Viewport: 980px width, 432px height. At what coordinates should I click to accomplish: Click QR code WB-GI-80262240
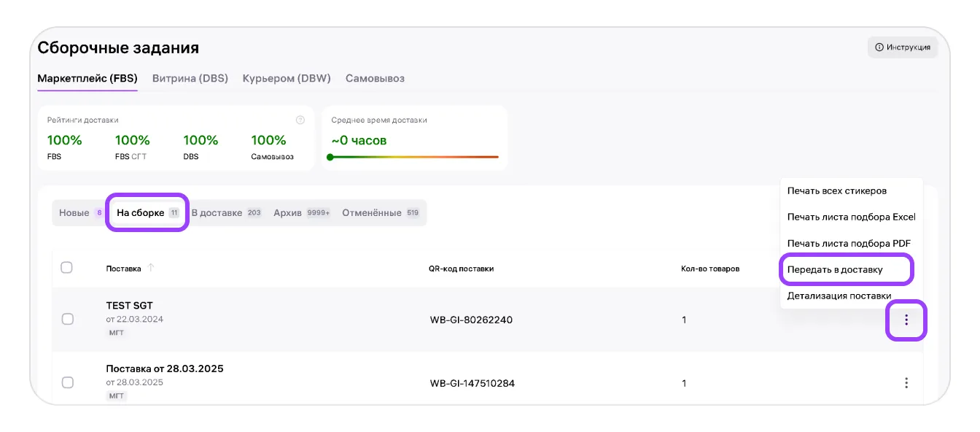coord(471,320)
